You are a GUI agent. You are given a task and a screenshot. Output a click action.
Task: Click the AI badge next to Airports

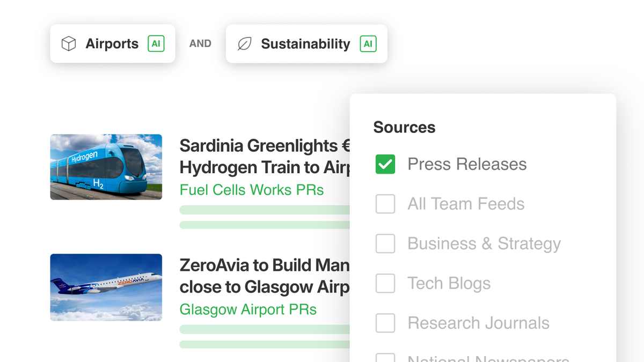pyautogui.click(x=156, y=43)
